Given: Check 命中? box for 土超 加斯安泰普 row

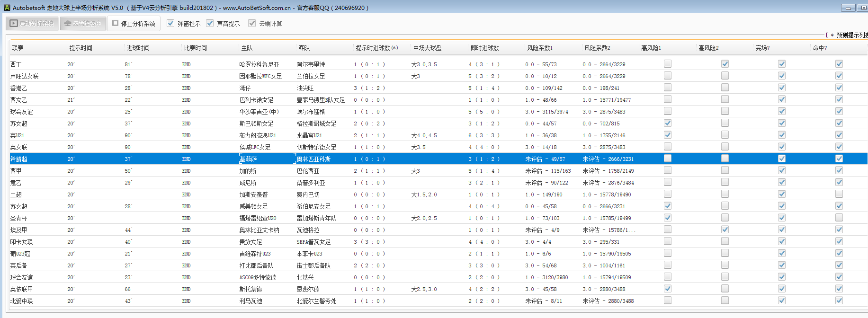Looking at the screenshot, I should click(x=839, y=194).
